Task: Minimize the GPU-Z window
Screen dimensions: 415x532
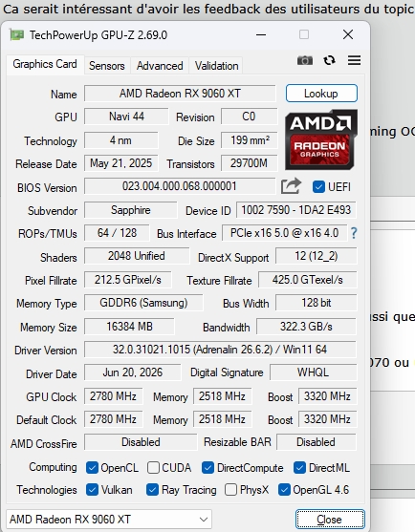Action: coord(261,34)
